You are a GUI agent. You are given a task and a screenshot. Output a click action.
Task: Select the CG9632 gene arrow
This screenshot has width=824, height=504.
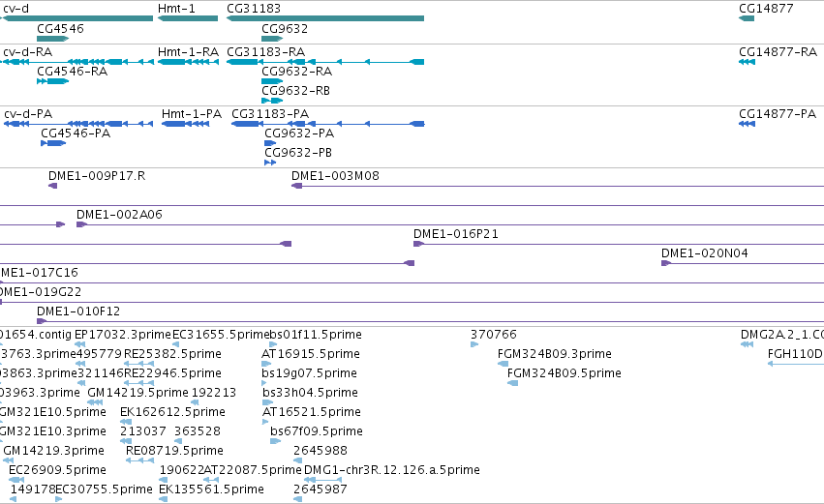272,39
